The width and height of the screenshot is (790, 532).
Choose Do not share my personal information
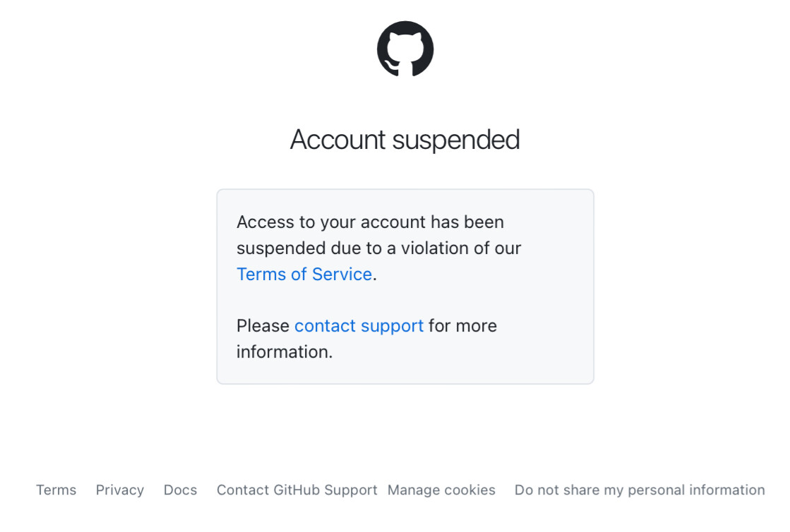[x=640, y=490]
